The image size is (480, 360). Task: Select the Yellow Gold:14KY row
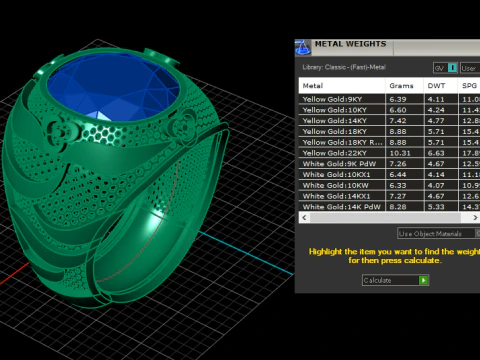point(389,121)
